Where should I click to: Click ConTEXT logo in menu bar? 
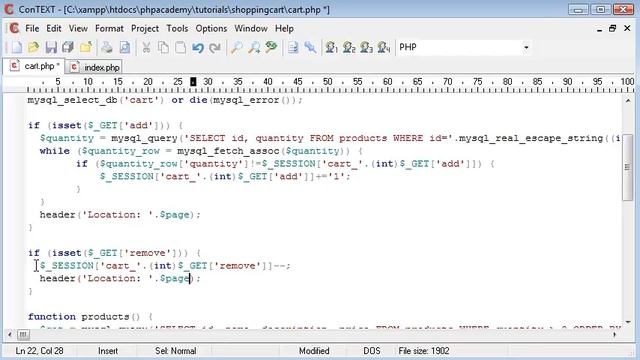tap(14, 28)
